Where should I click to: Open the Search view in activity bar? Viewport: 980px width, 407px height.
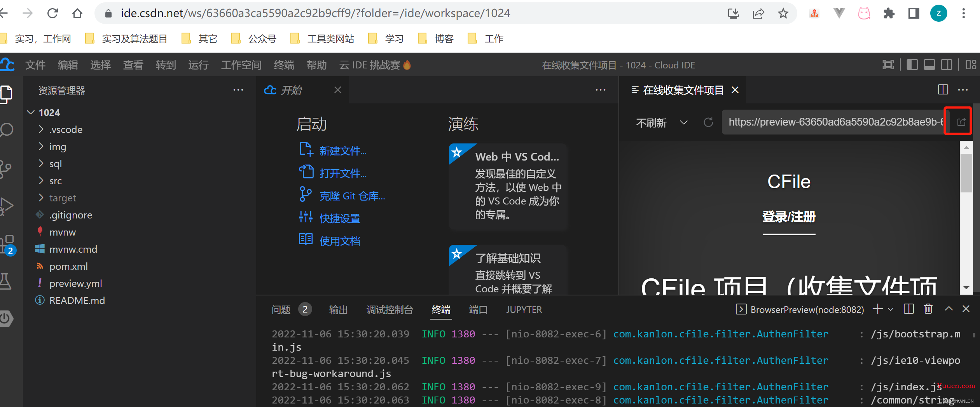click(x=6, y=130)
